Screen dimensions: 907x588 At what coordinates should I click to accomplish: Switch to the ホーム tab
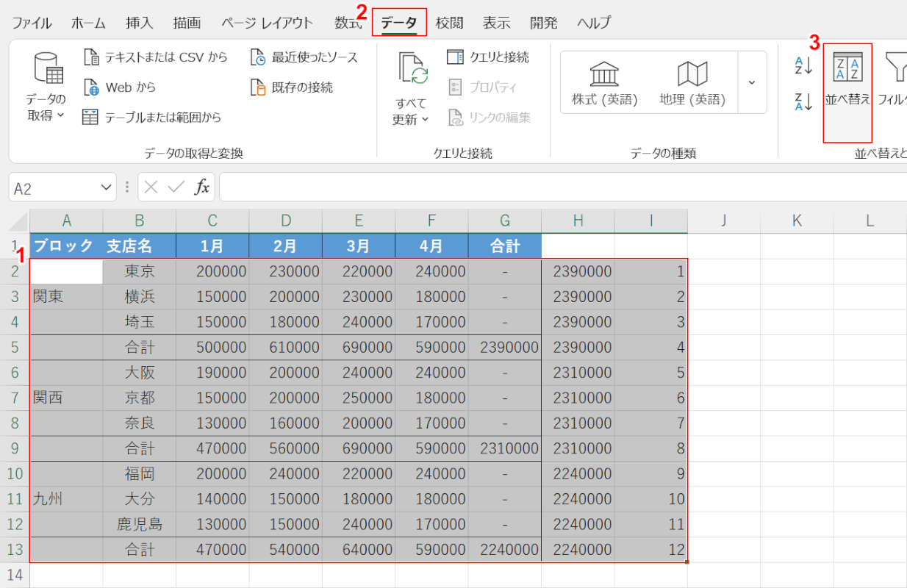[x=88, y=23]
